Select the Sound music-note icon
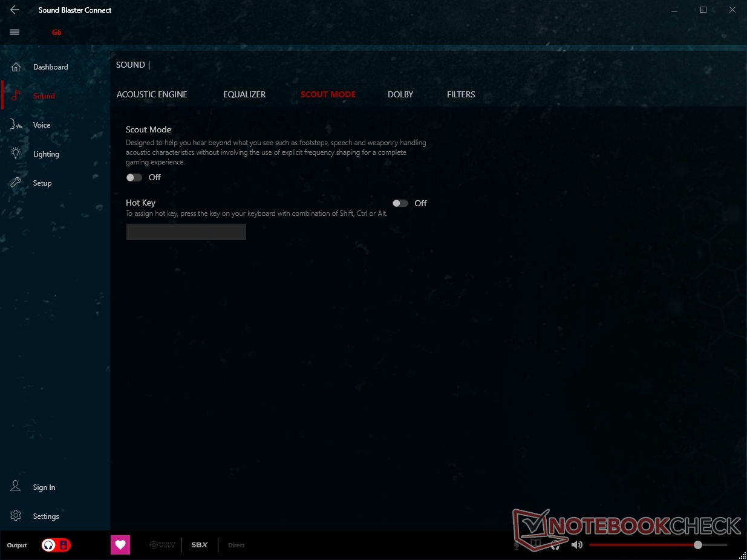Image resolution: width=747 pixels, height=560 pixels. tap(16, 96)
